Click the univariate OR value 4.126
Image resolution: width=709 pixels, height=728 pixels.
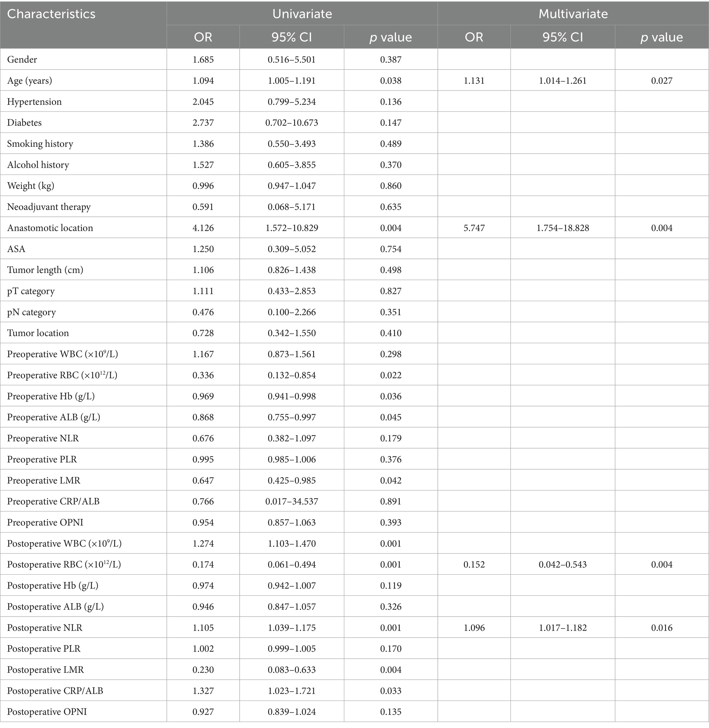203,228
